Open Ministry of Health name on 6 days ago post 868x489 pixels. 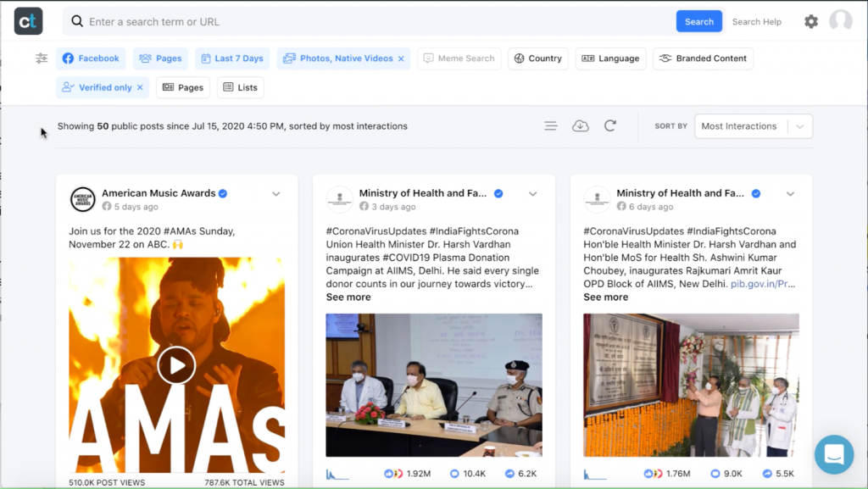coord(681,193)
